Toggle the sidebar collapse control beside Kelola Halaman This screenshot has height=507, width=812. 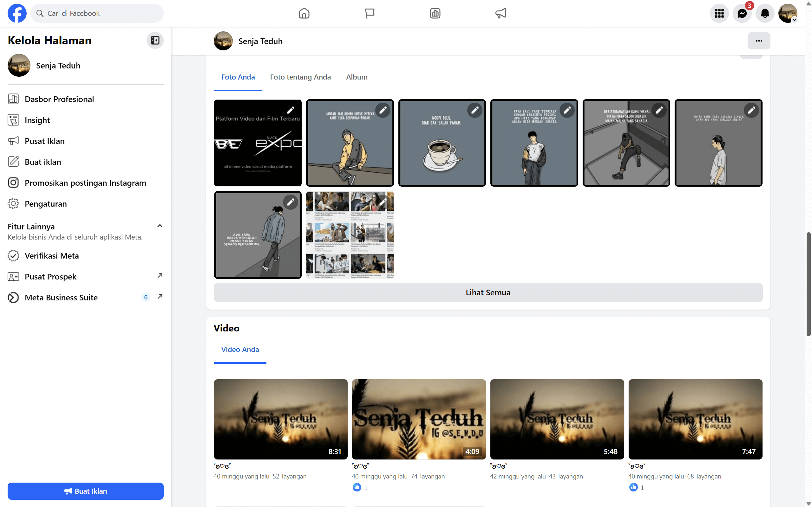click(155, 40)
